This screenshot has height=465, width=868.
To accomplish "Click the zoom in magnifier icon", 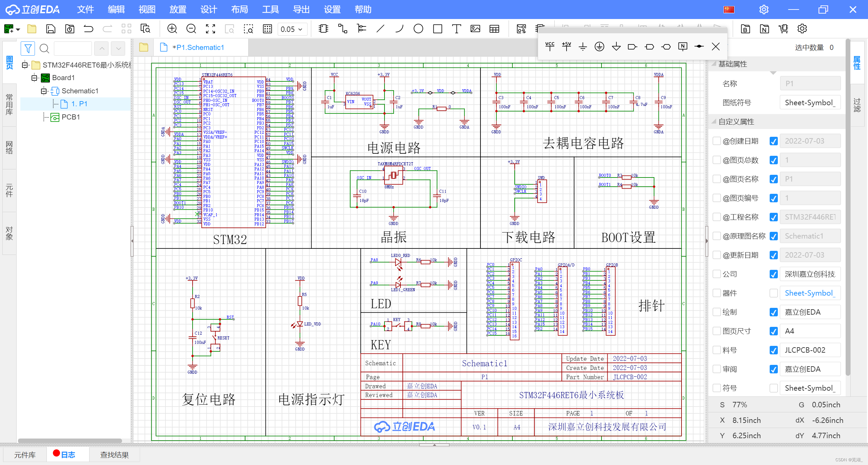I will click(x=172, y=29).
